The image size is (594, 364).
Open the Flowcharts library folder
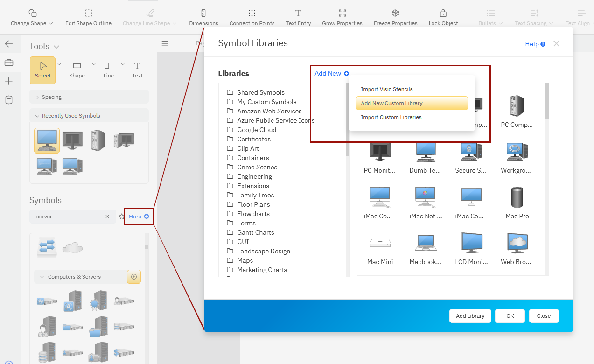coord(253,214)
